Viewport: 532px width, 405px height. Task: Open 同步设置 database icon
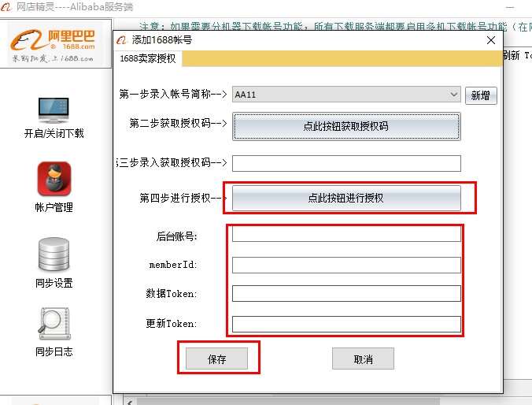tap(54, 255)
